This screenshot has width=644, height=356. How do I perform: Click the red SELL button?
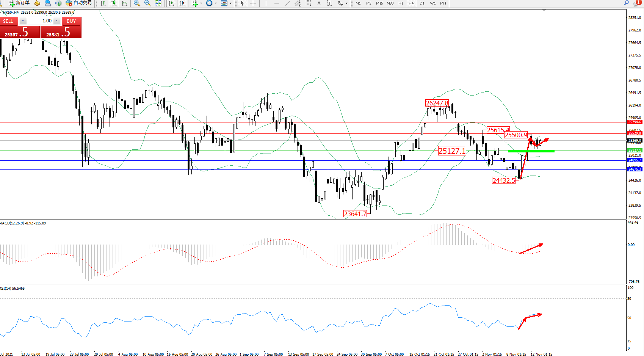8,21
